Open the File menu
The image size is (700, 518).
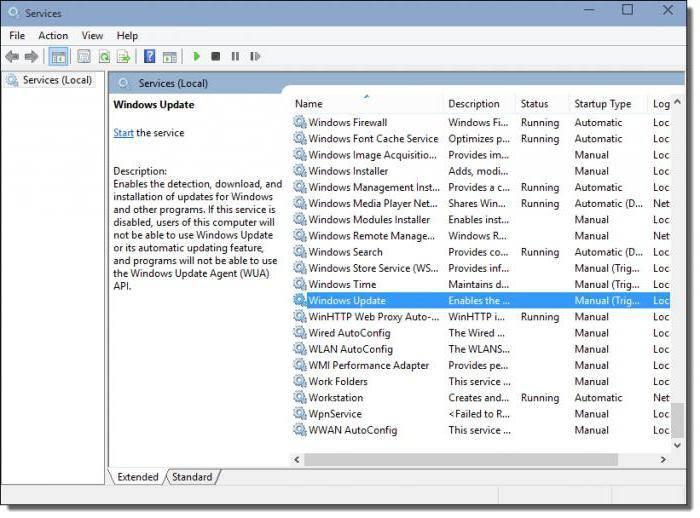click(17, 36)
